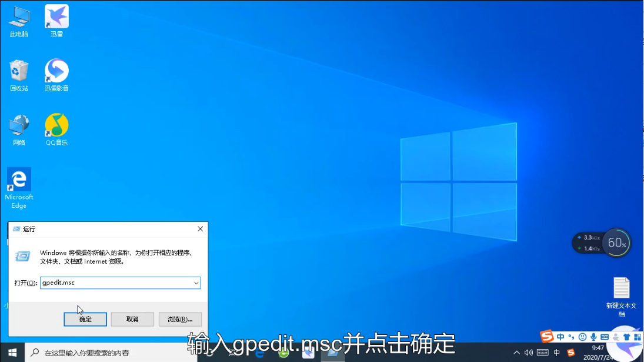Toggle punctuation mode on the Sogou bar
The image size is (644, 362).
click(x=570, y=336)
